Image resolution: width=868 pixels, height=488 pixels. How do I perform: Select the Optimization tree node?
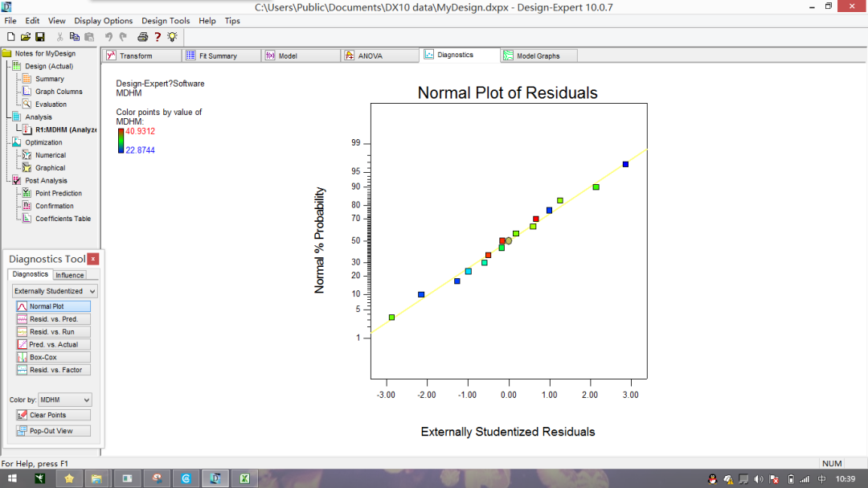tap(43, 143)
